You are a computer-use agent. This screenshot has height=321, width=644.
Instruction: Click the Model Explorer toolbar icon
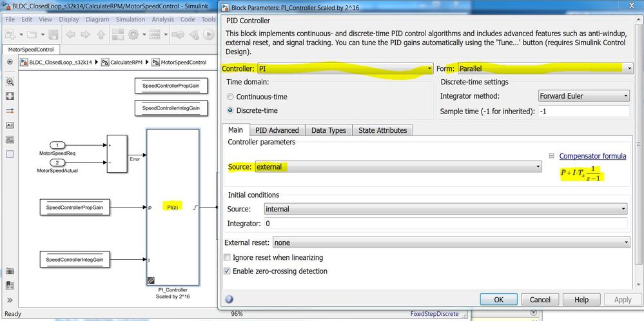155,35
